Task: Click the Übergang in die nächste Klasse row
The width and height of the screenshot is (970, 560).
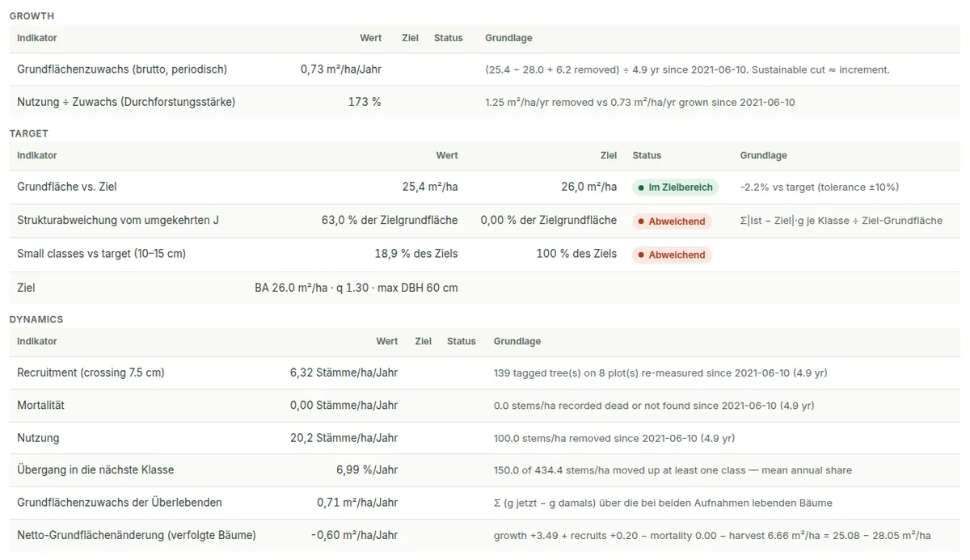Action: tap(485, 469)
